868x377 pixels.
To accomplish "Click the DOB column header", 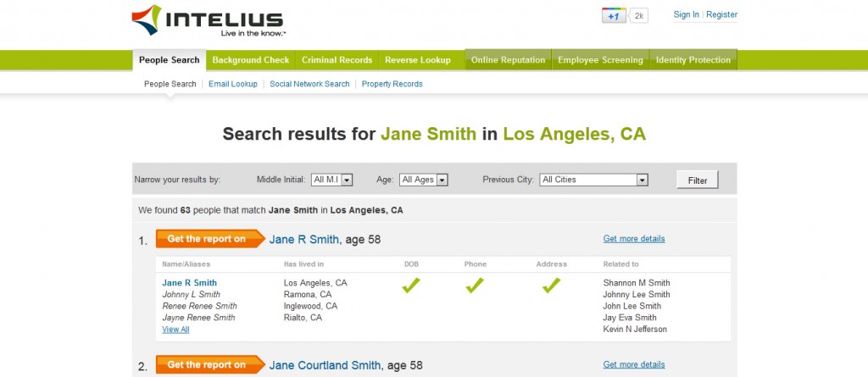I will tap(411, 264).
